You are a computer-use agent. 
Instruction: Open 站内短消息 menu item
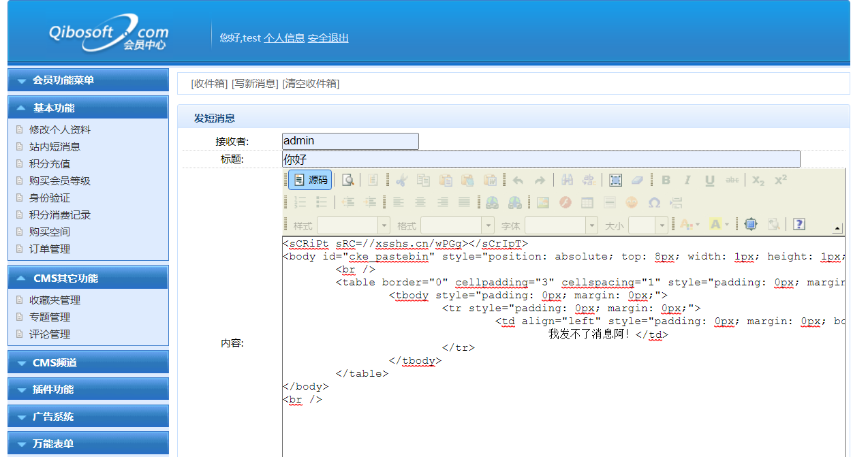click(55, 146)
